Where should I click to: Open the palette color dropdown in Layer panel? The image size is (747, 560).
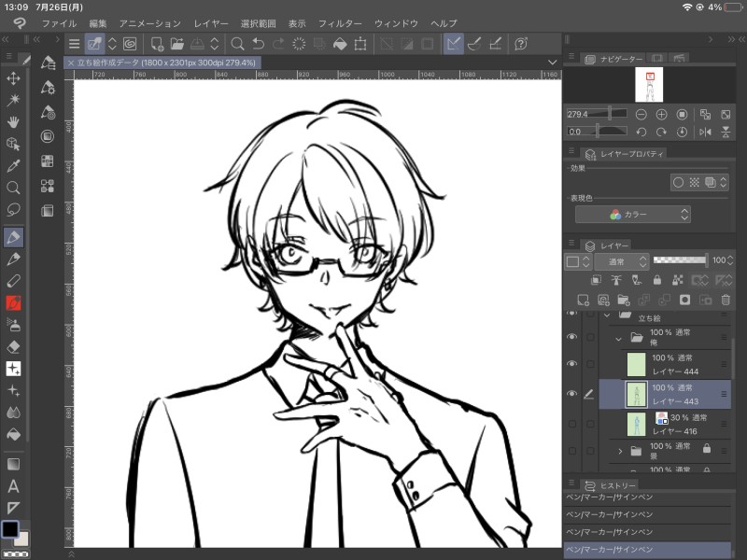point(578,261)
